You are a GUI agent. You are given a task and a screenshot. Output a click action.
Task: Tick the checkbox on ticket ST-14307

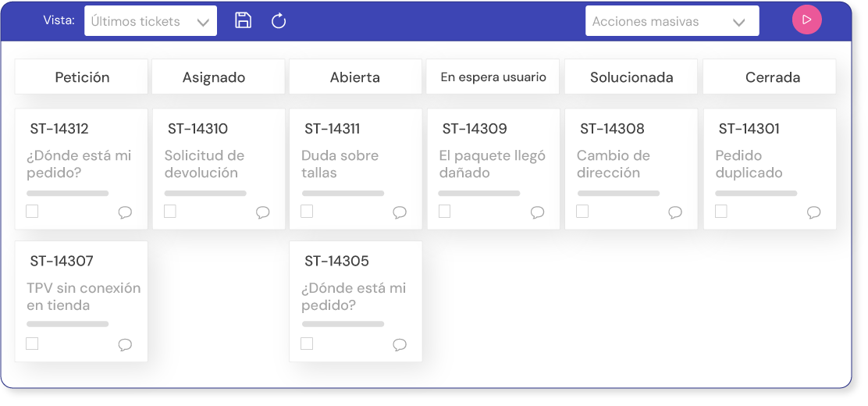(32, 344)
